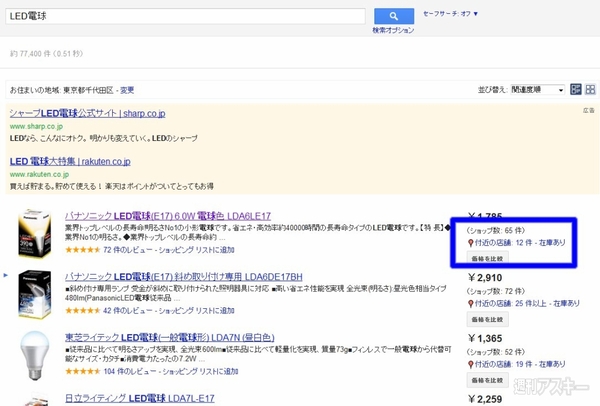Open セーフサーチ: オフ dropdown
Image resolution: width=600 pixels, height=406 pixels.
point(450,14)
